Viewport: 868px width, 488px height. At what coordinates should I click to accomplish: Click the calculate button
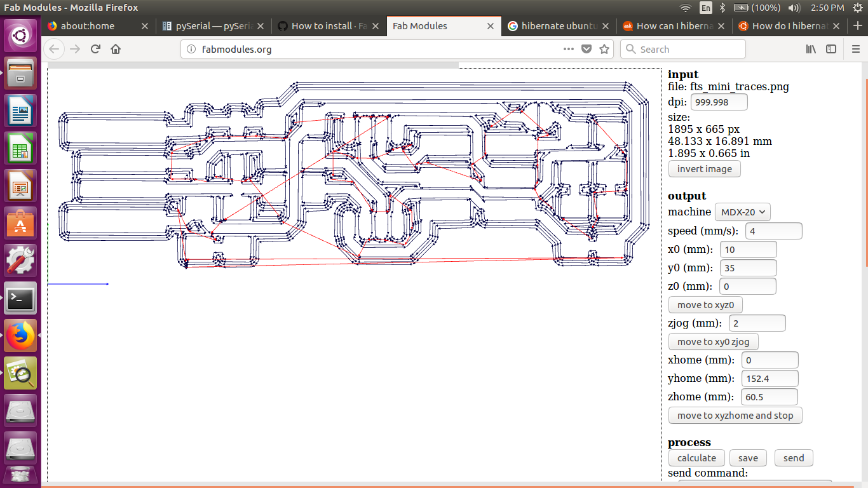(x=696, y=458)
